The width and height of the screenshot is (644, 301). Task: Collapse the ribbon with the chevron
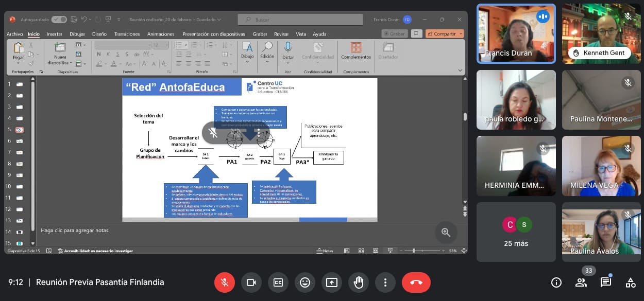(460, 70)
